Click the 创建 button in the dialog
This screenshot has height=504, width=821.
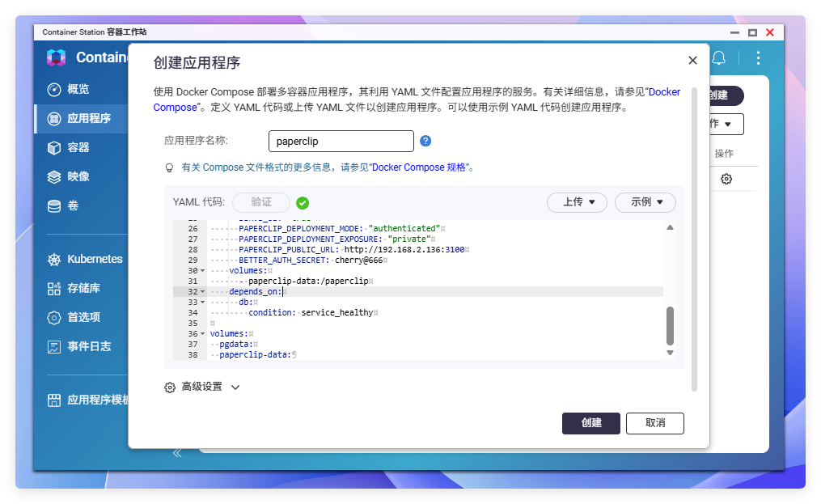pyautogui.click(x=591, y=423)
